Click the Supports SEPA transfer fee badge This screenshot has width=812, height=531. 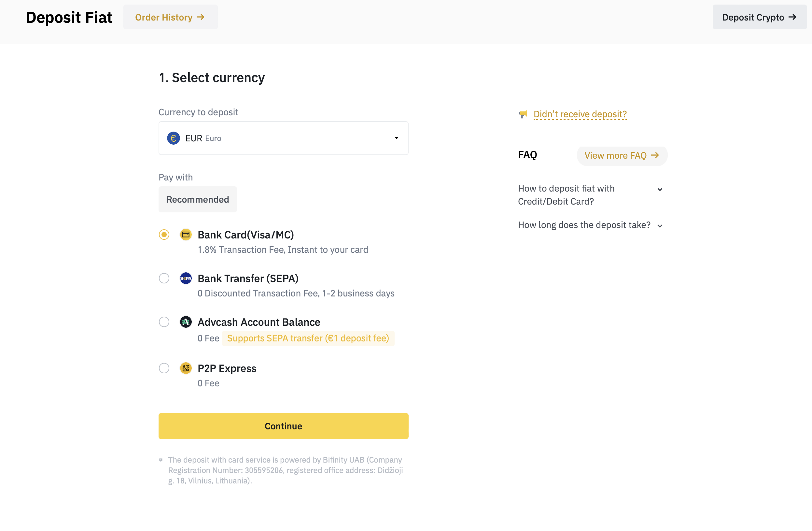click(308, 338)
